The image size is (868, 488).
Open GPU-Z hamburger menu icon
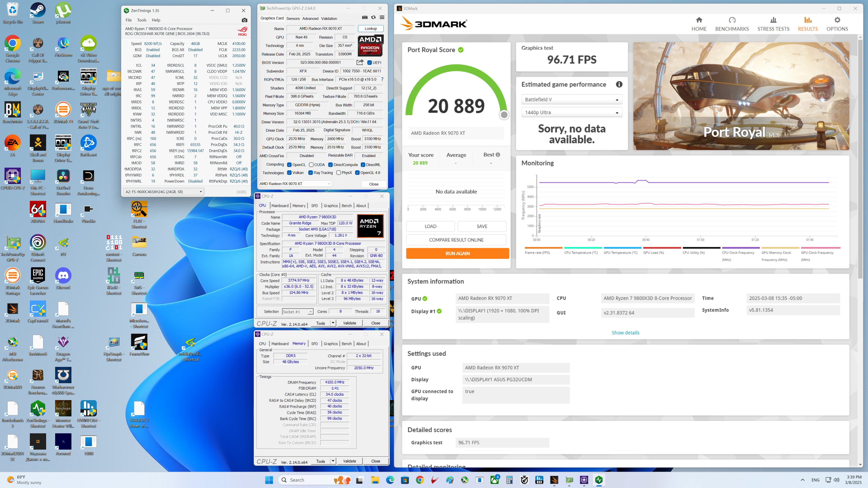tap(382, 18)
